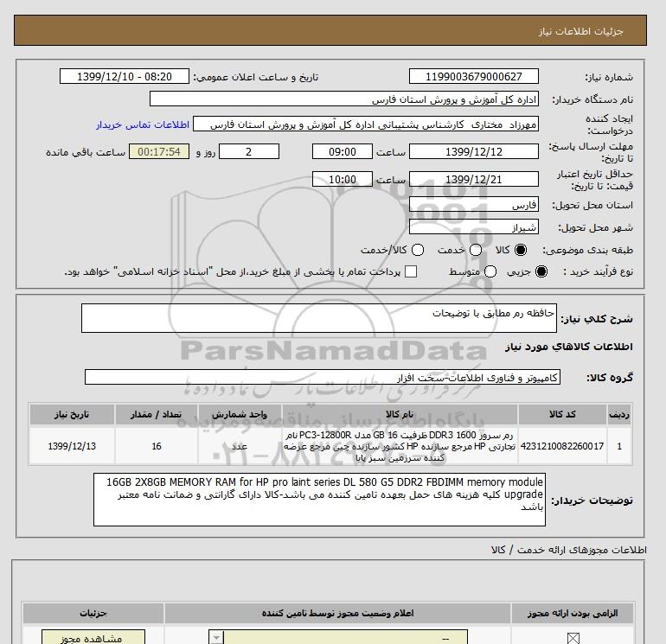Click the کد کالا column header
The height and width of the screenshot is (644, 666).
[x=562, y=414]
